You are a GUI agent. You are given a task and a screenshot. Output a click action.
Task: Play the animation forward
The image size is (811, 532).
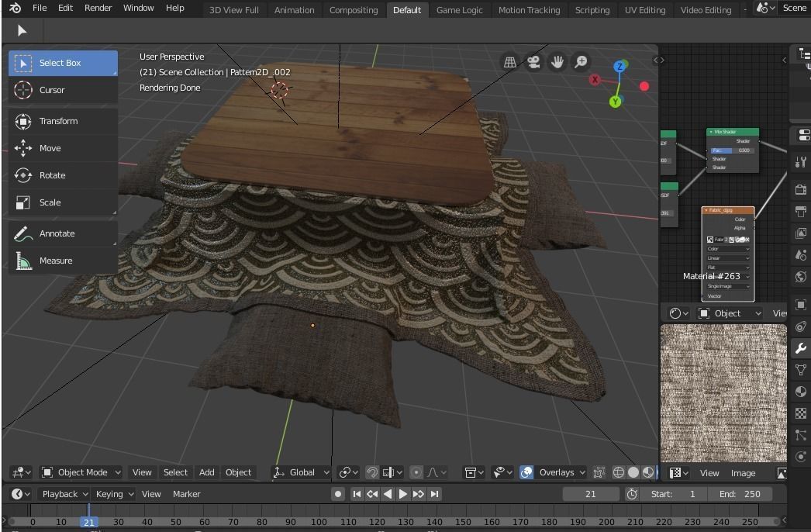(402, 494)
